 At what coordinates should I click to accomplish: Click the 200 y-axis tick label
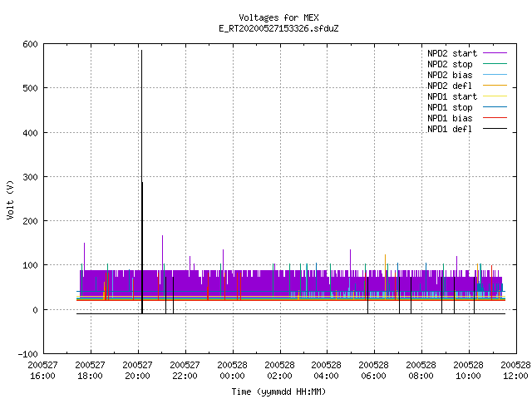[x=30, y=222]
